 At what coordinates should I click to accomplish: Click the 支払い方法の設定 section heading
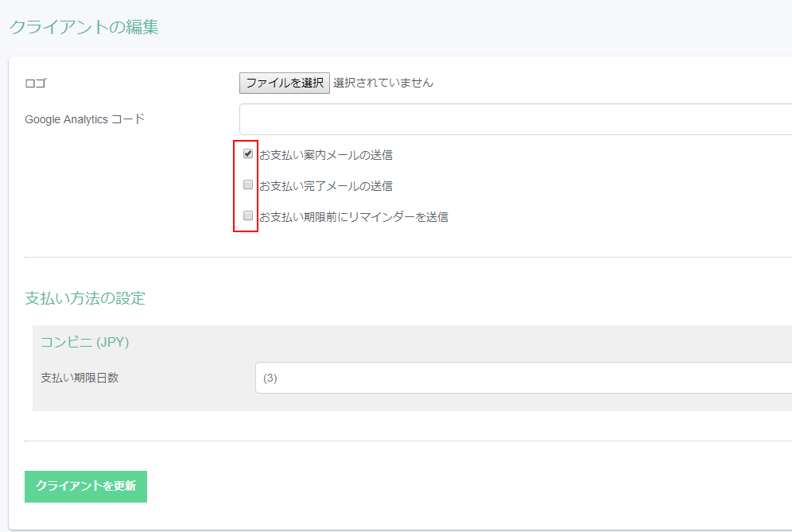[85, 298]
